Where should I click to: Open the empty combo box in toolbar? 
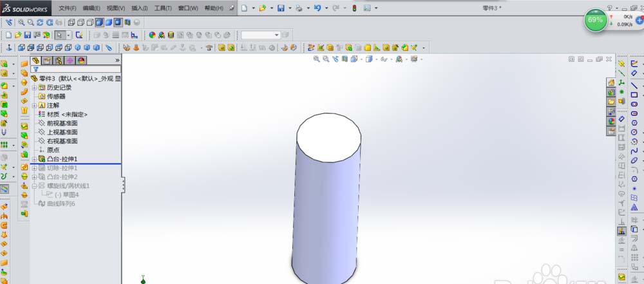(x=260, y=35)
